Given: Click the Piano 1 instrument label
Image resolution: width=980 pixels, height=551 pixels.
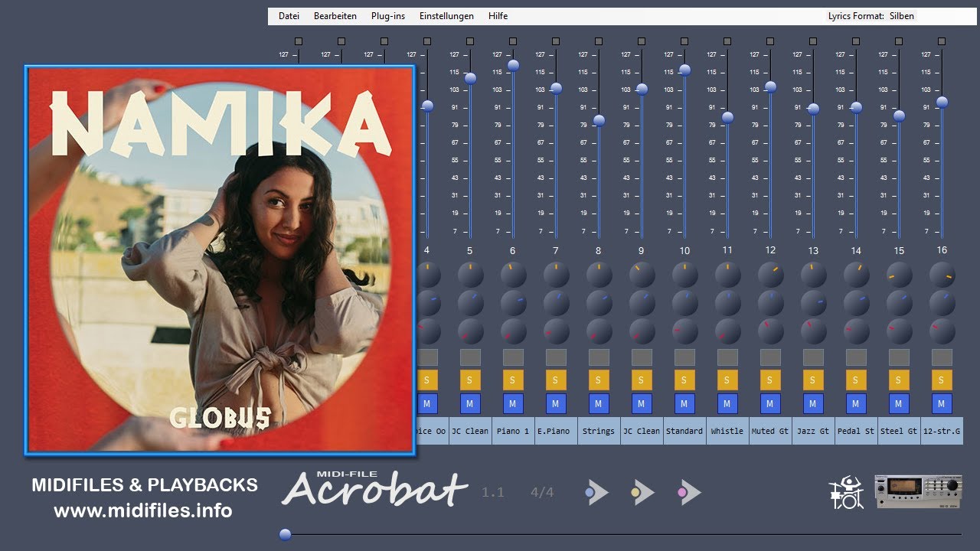Looking at the screenshot, I should pyautogui.click(x=513, y=431).
